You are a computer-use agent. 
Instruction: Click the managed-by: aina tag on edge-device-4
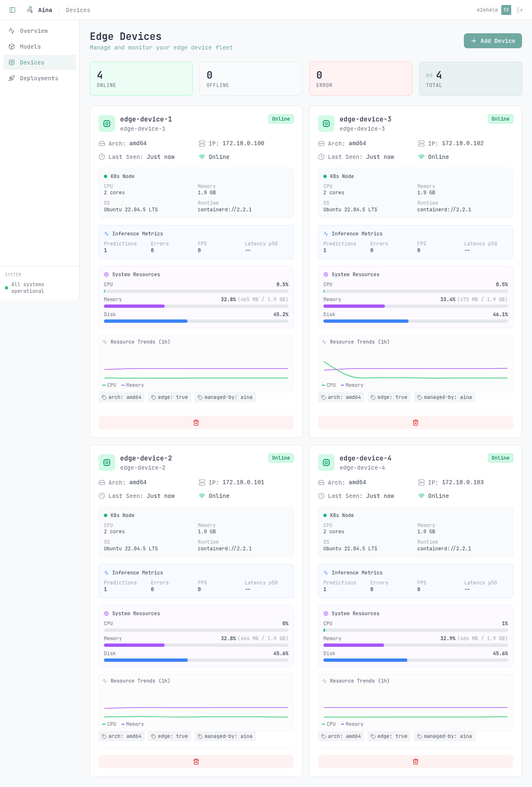(x=445, y=736)
